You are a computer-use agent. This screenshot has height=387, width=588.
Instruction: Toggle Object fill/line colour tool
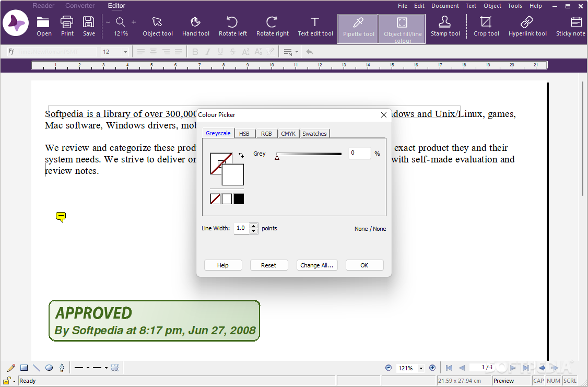pos(402,29)
